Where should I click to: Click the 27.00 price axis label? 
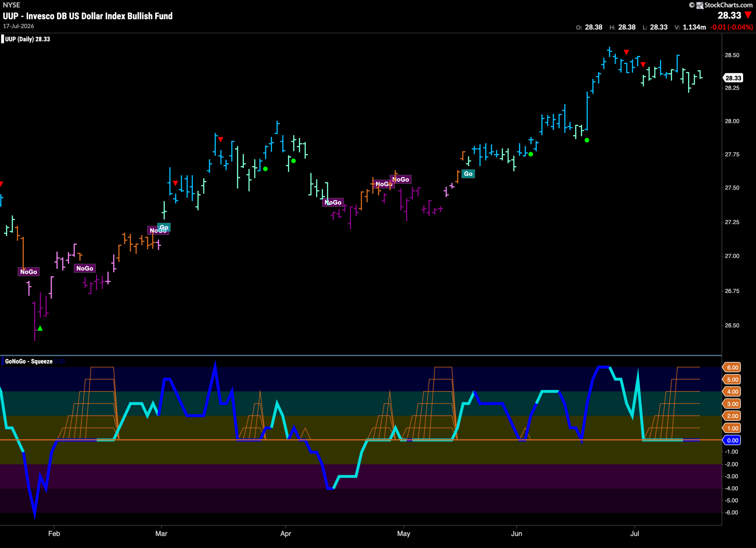(732, 256)
